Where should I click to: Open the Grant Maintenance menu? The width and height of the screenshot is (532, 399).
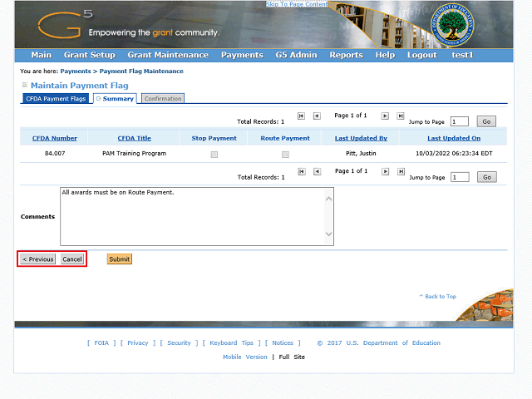[168, 55]
